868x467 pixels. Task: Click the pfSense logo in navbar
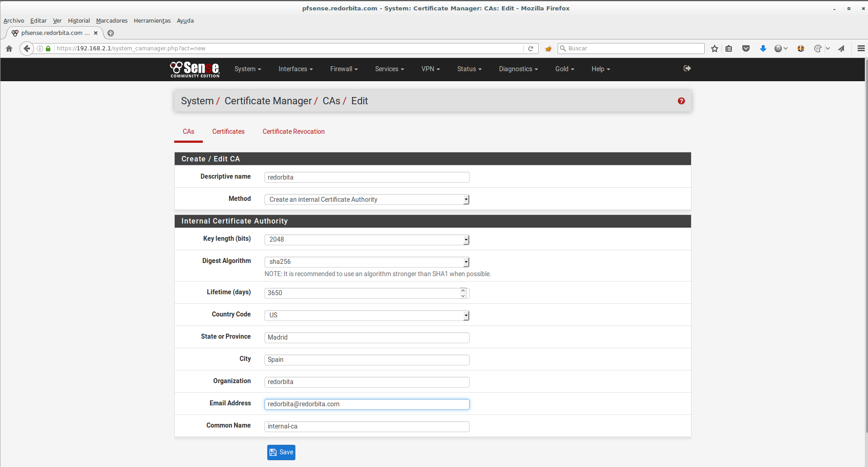[195, 69]
